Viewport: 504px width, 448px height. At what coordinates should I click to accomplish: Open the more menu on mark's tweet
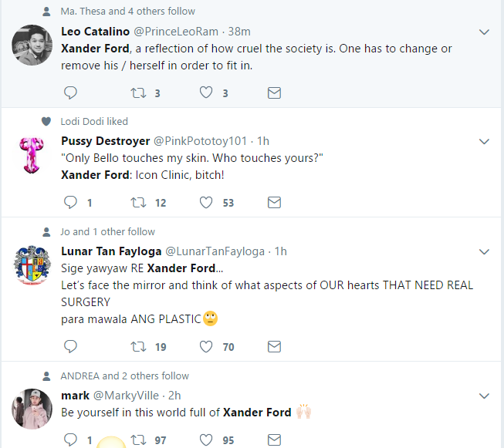pyautogui.click(x=484, y=396)
